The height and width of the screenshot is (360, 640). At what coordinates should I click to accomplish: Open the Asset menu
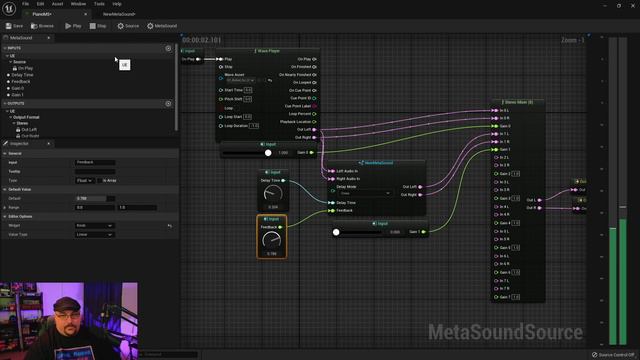tap(57, 4)
